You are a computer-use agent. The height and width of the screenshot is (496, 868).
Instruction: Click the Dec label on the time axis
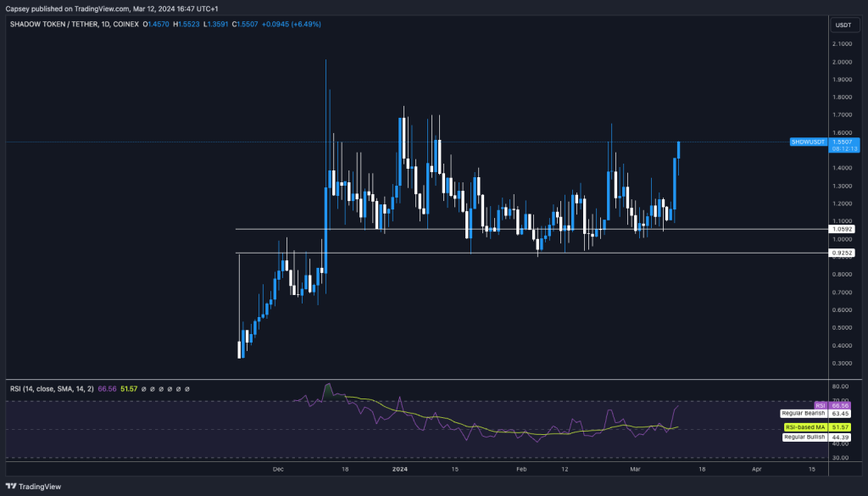[279, 467]
